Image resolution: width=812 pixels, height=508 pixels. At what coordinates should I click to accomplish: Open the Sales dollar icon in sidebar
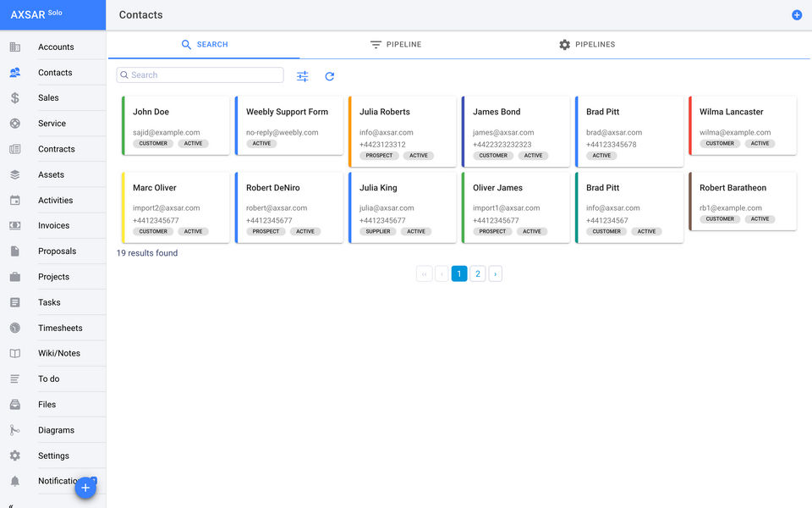point(15,98)
